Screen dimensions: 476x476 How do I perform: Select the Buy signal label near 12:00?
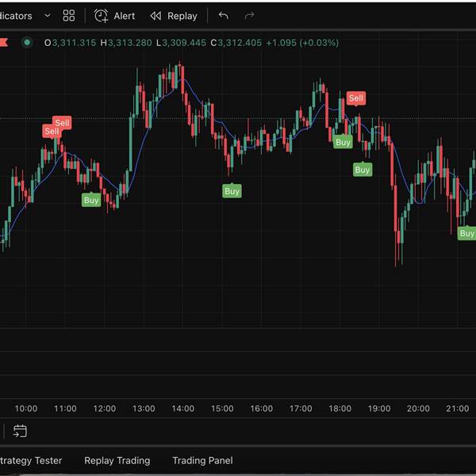(91, 200)
